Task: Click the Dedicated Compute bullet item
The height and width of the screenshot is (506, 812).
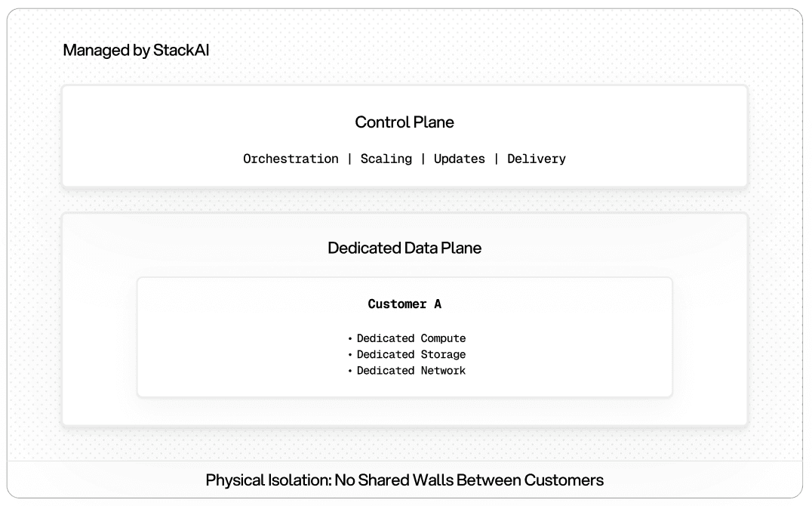Action: coord(411,338)
